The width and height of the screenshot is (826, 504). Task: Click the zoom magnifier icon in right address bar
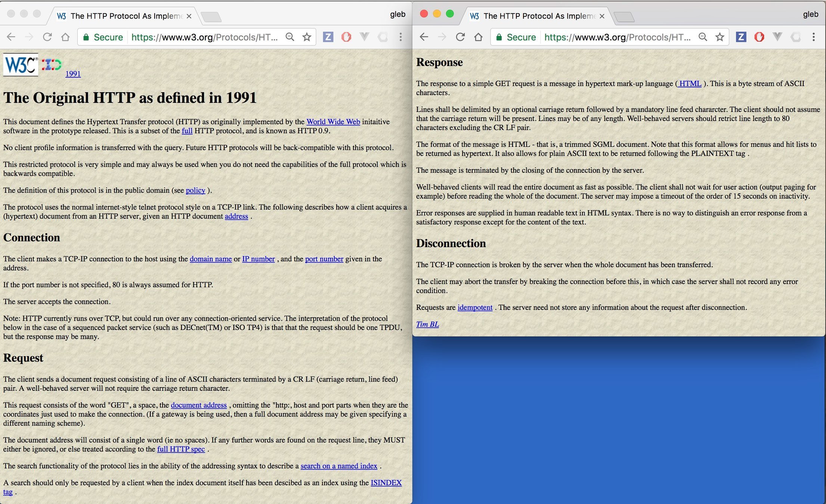(x=703, y=37)
